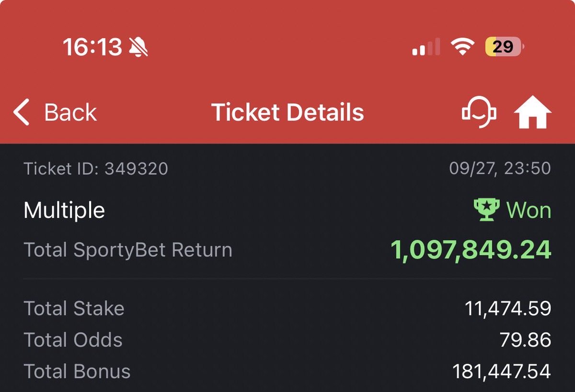The image size is (575, 392).
Task: Tap the Wi-Fi status icon
Action: tap(462, 47)
